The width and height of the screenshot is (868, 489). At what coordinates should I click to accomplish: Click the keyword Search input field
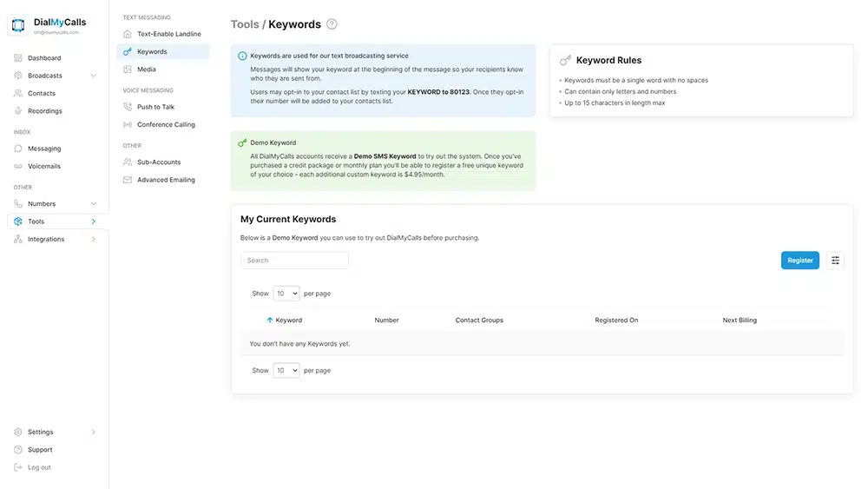294,261
